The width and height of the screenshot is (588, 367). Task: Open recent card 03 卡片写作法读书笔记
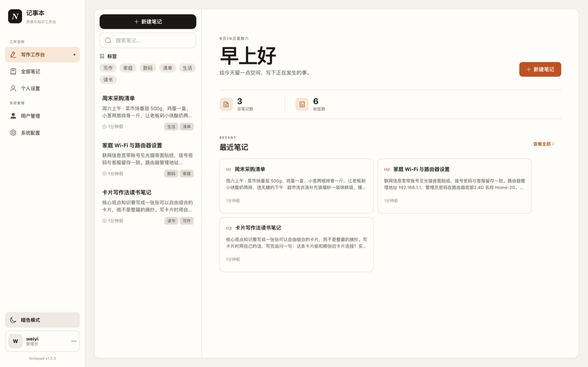(296, 244)
